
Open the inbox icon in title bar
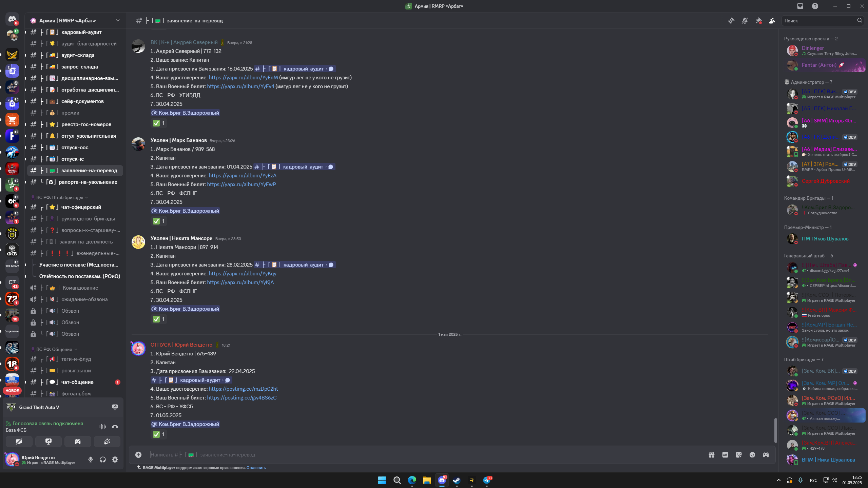[x=800, y=6]
